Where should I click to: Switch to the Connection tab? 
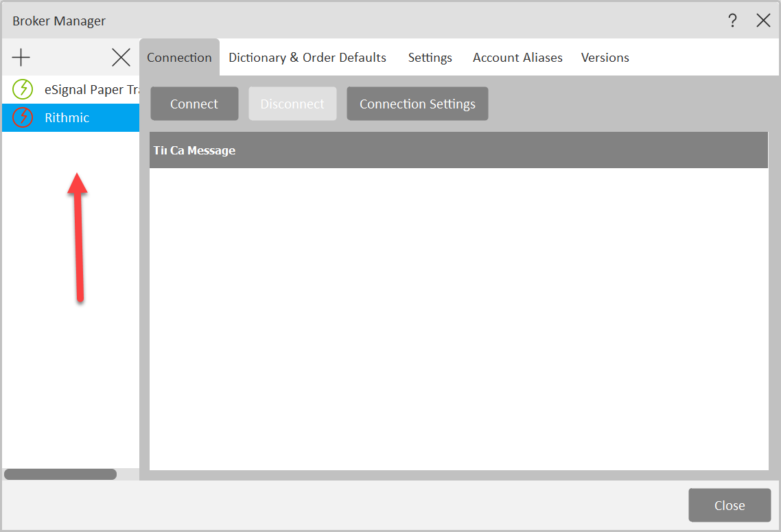(x=179, y=58)
